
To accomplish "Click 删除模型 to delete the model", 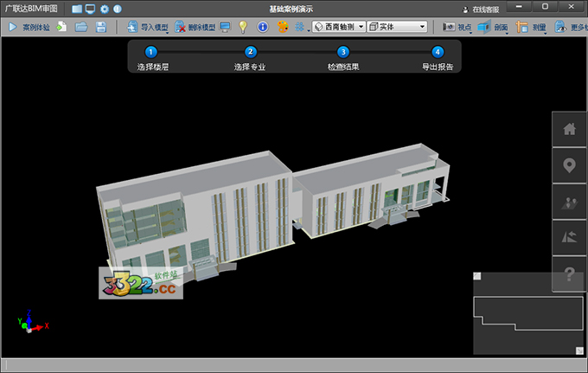I will pyautogui.click(x=195, y=27).
